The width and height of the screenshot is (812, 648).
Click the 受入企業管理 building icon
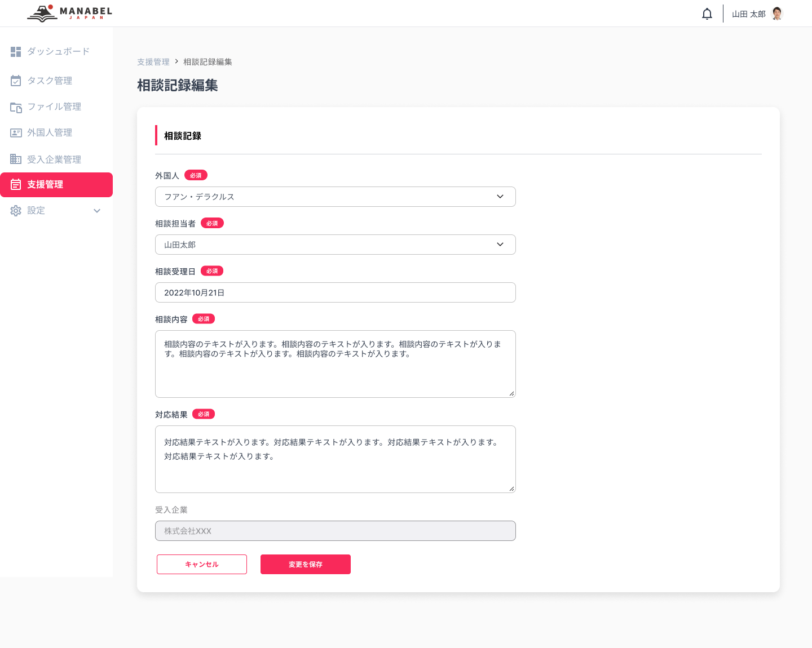click(x=16, y=159)
